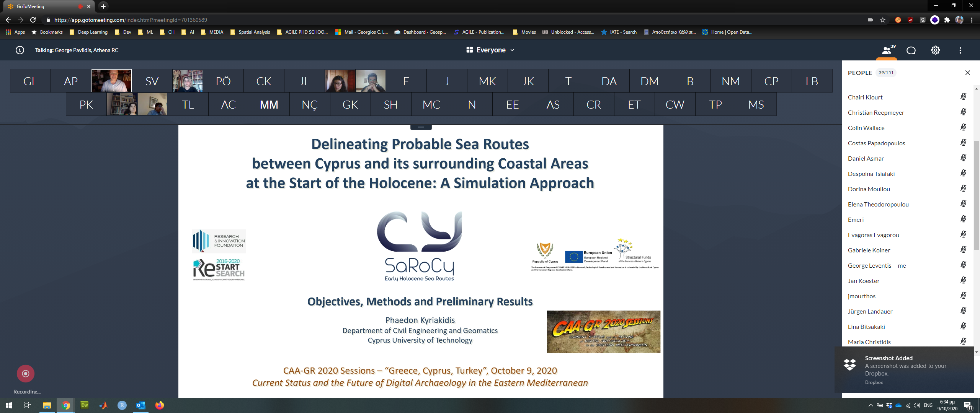
Task: Open the Spatial Analysis bookmark folder
Action: [x=250, y=32]
